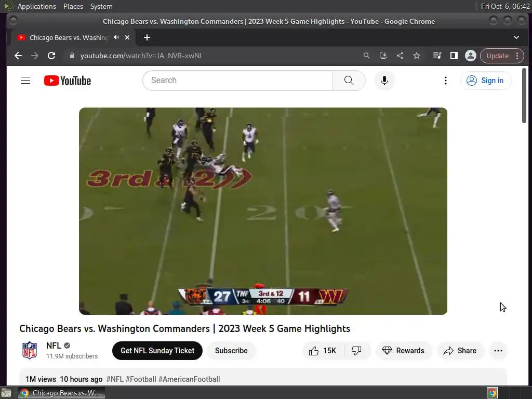Share this page from address bar
532x399 pixels.
[400, 56]
